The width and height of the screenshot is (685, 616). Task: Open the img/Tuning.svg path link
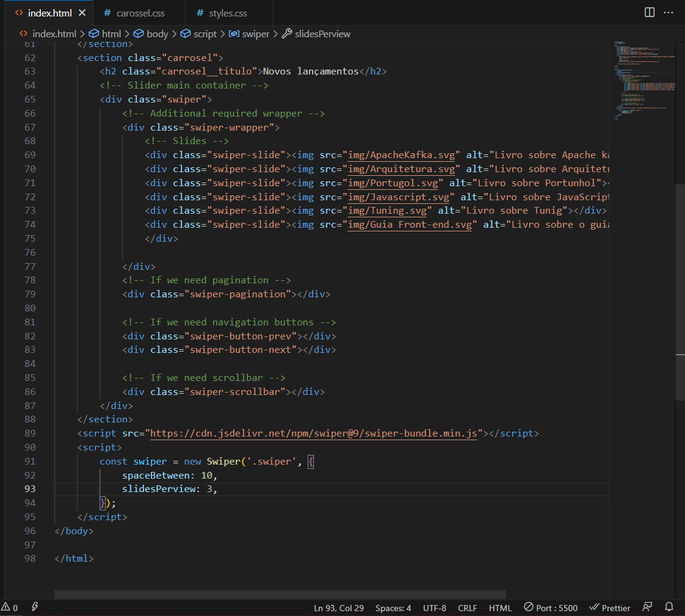pyautogui.click(x=387, y=211)
